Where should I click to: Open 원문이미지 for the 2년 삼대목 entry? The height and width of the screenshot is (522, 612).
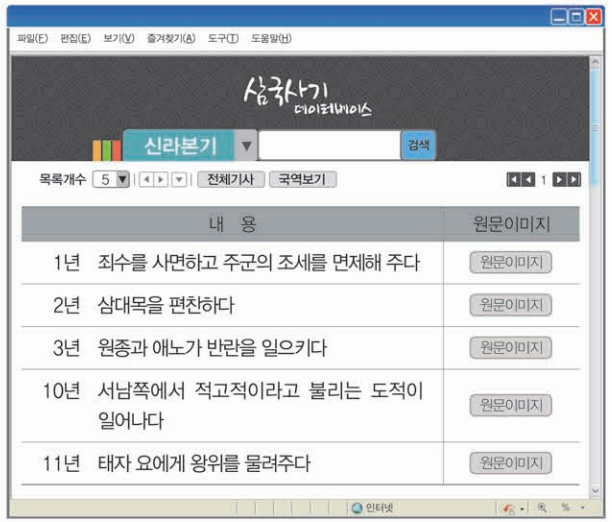click(x=511, y=305)
